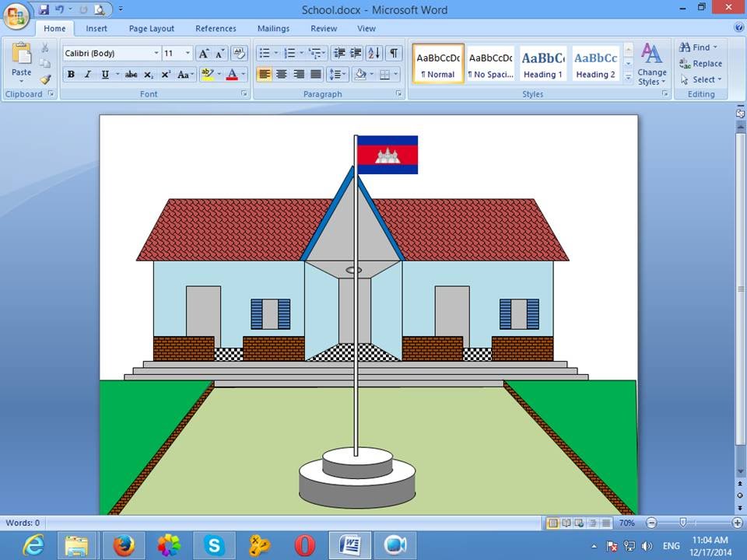Open Firefox from the taskbar
747x560 pixels.
pyautogui.click(x=124, y=544)
